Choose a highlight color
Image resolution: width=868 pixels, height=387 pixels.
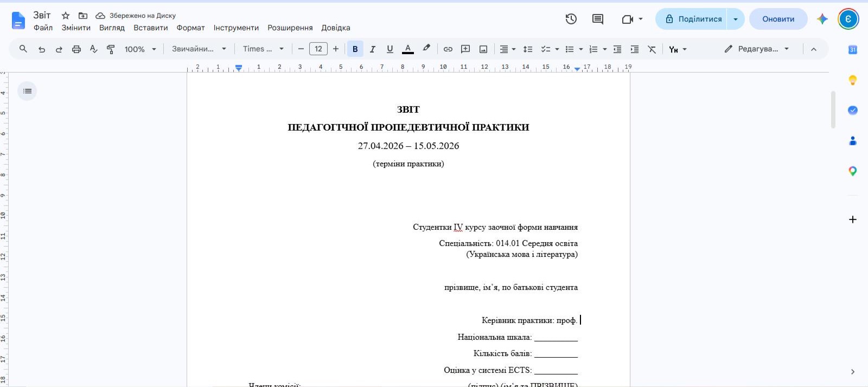coord(426,49)
